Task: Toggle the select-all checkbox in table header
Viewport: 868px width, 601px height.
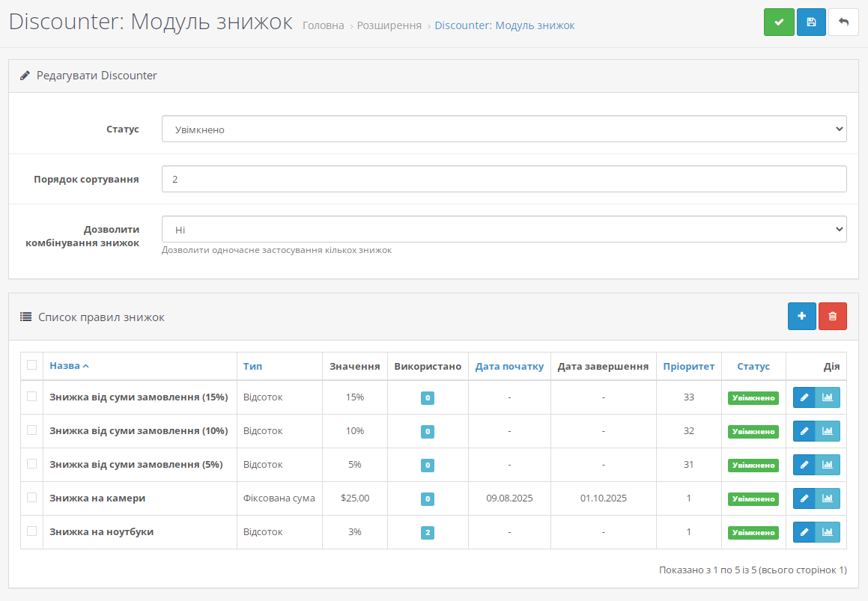Action: pyautogui.click(x=31, y=364)
